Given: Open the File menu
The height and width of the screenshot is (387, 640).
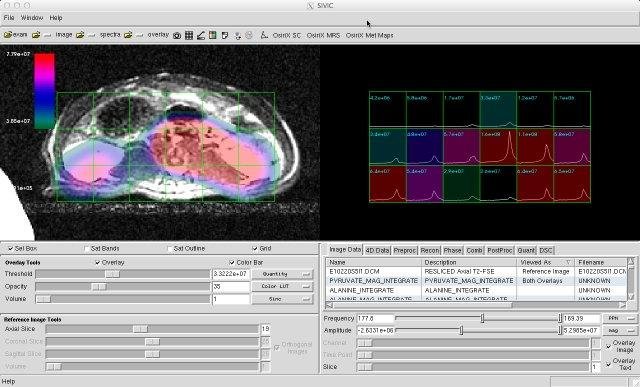Looking at the screenshot, I should [9, 18].
